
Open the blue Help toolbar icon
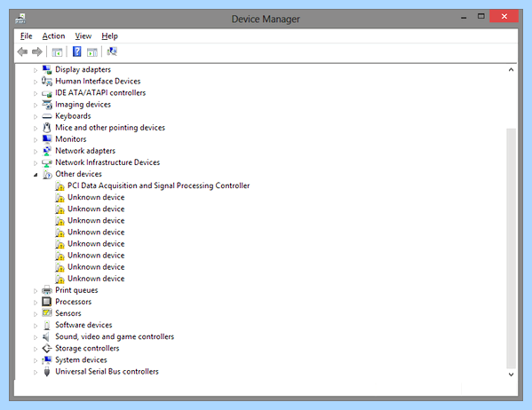(x=77, y=51)
